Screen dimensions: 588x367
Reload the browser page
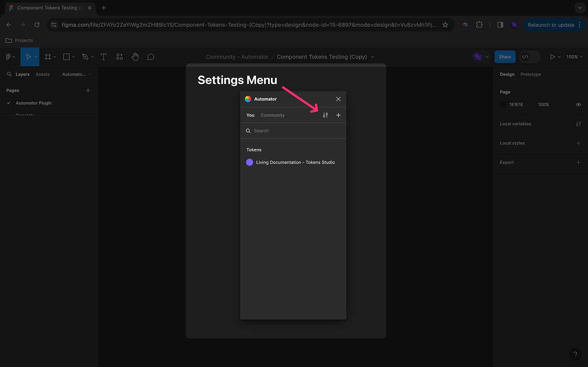tap(37, 25)
